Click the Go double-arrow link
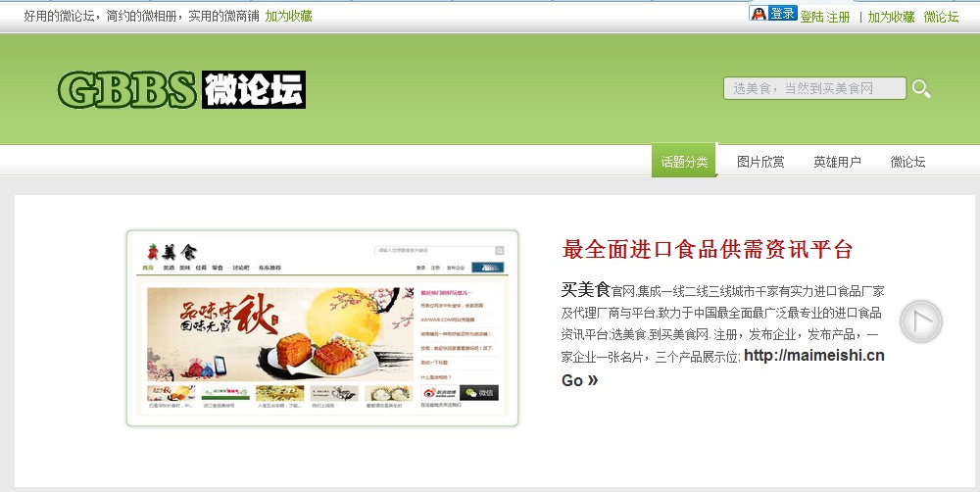The width and height of the screenshot is (980, 492). pos(580,380)
